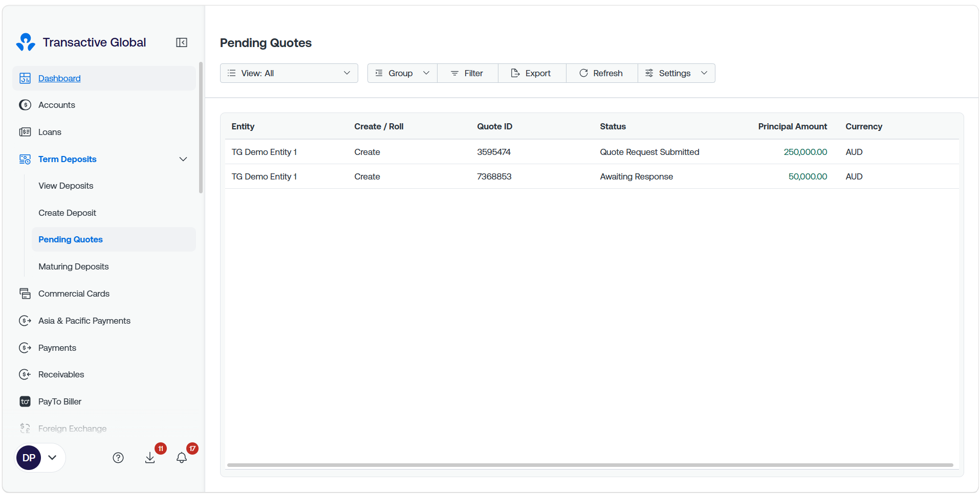The image size is (980, 494).
Task: Collapse the Term Deposits chevron
Action: click(183, 159)
